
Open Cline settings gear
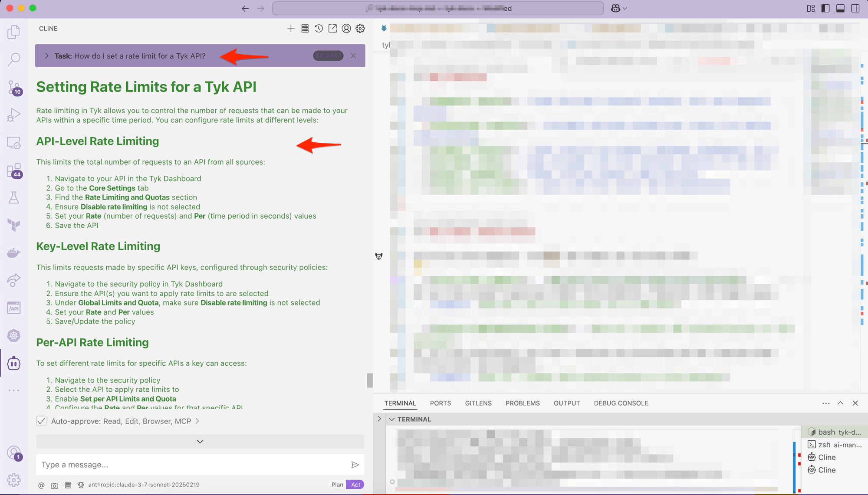tap(360, 28)
